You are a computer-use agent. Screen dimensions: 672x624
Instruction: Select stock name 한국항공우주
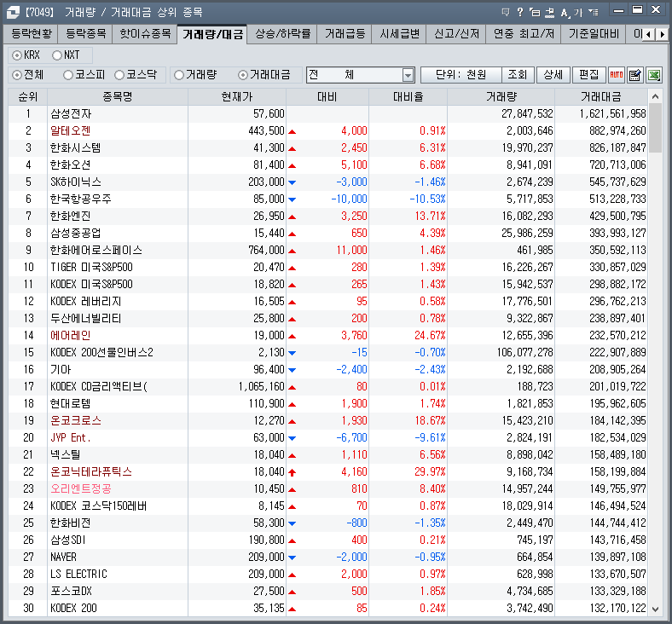(x=80, y=199)
